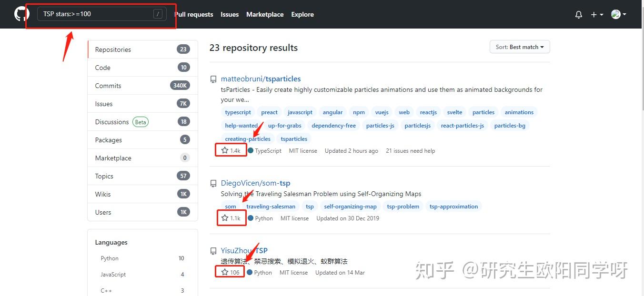
Task: Filter results by C++ language
Action: coord(106,290)
